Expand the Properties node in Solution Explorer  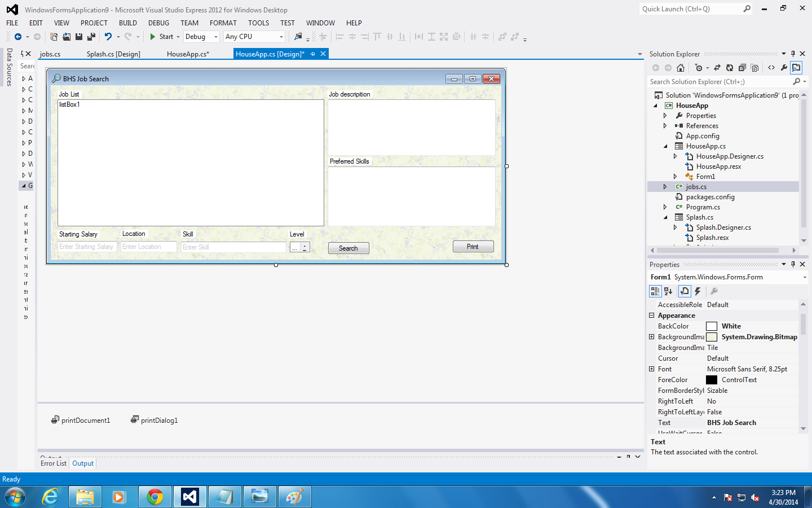[665, 116]
